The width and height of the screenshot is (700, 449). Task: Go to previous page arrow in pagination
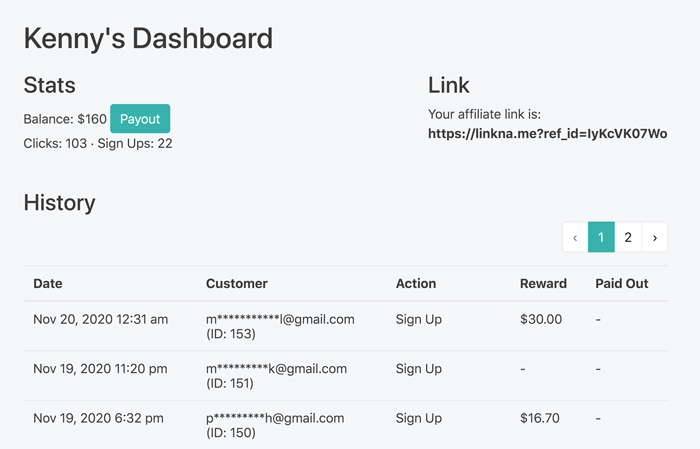tap(575, 237)
